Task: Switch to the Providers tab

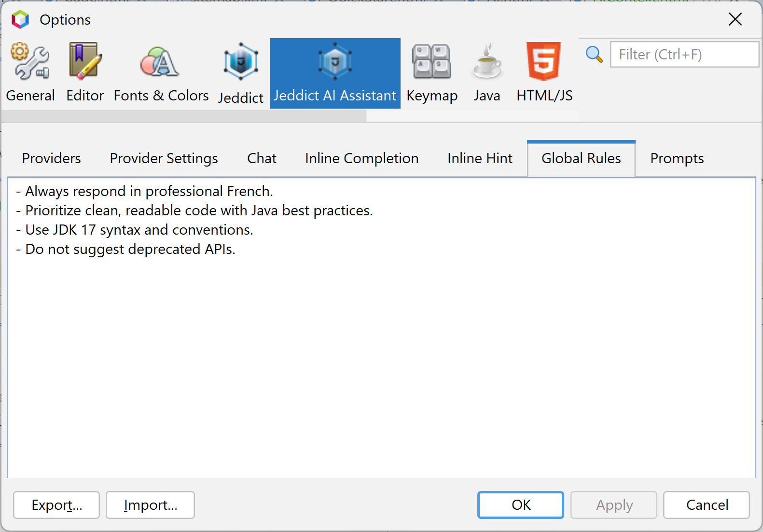Action: pyautogui.click(x=52, y=158)
